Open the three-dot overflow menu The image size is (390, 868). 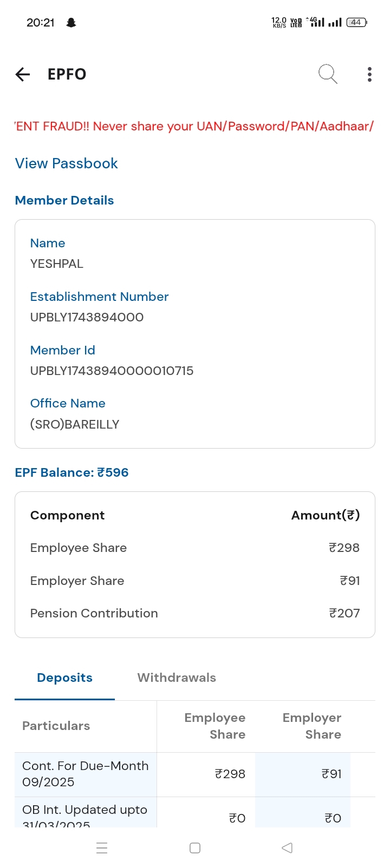coord(369,74)
